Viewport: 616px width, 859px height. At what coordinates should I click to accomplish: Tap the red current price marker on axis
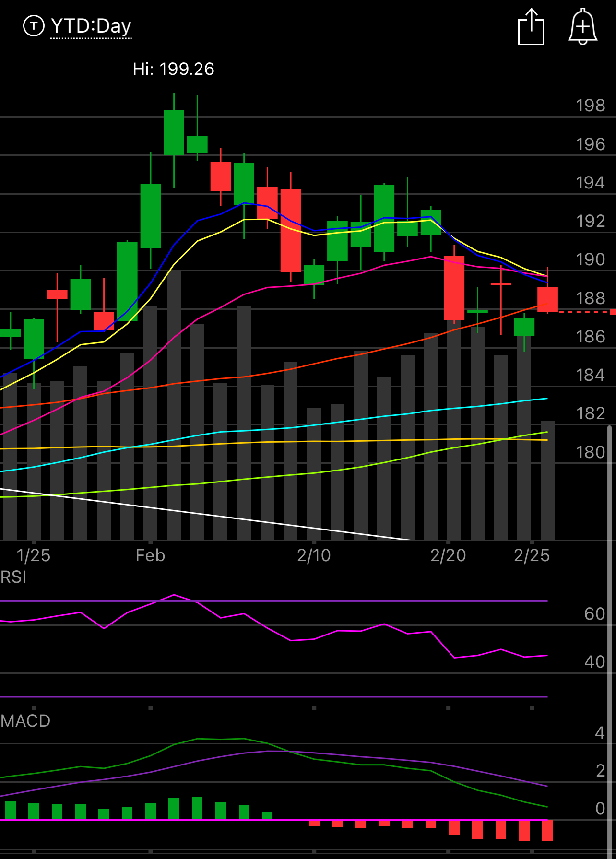[613, 312]
